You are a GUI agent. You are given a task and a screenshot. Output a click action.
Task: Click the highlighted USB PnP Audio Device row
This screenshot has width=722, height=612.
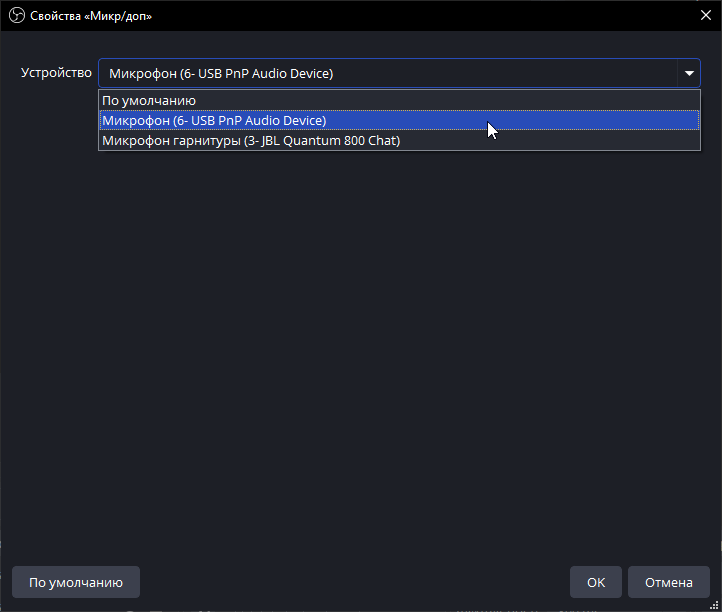(300, 120)
